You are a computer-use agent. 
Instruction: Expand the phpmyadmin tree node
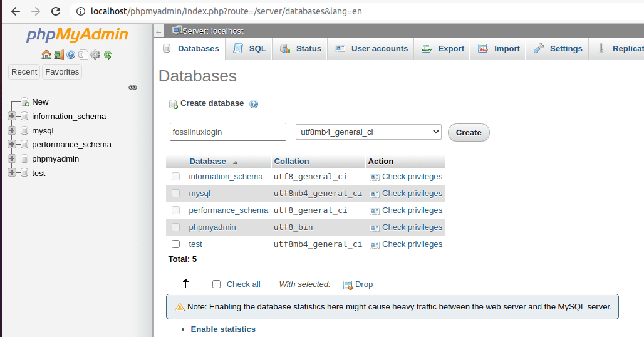(x=12, y=158)
